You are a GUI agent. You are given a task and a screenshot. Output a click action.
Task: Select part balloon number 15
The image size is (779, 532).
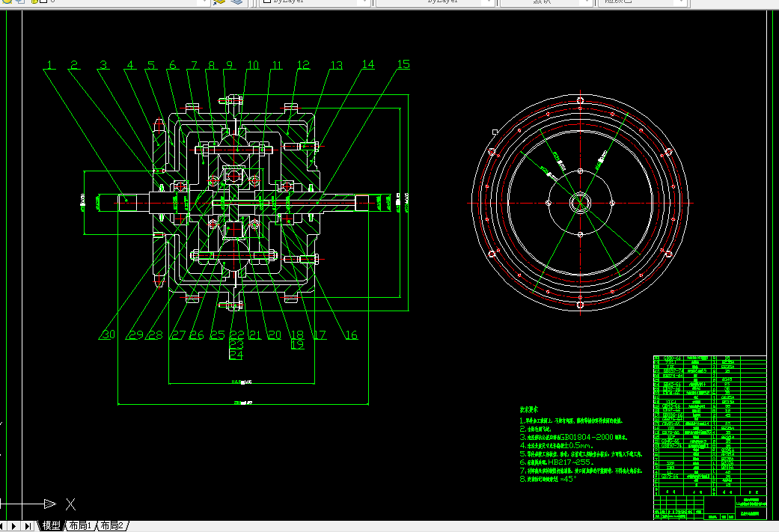click(x=403, y=64)
